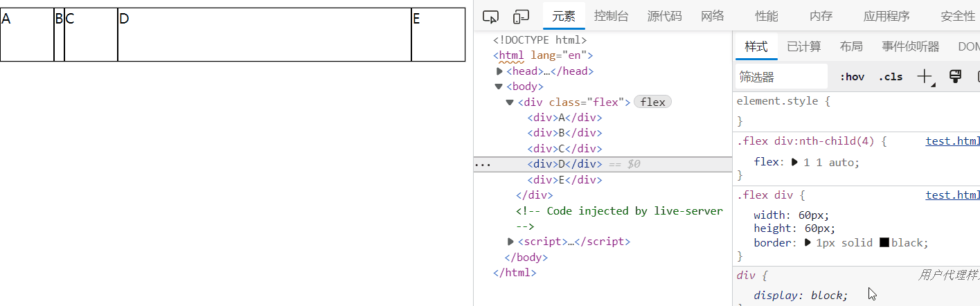Click the three-dots menu beside selected node
The width and height of the screenshot is (980, 306).
[x=483, y=165]
